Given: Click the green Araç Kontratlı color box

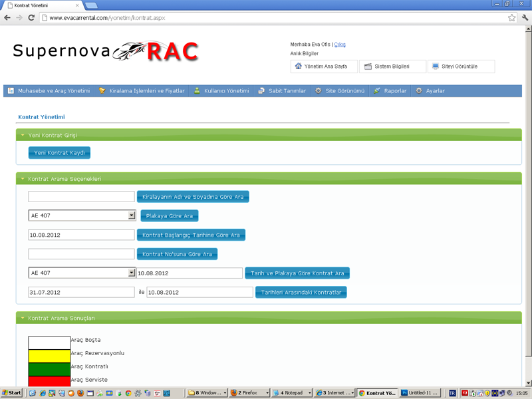Looking at the screenshot, I should (x=49, y=370).
